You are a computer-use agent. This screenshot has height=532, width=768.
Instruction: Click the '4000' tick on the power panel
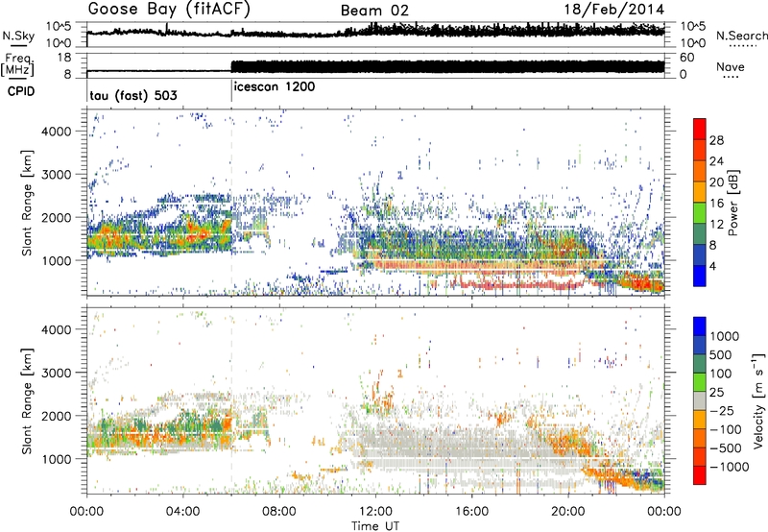point(57,132)
